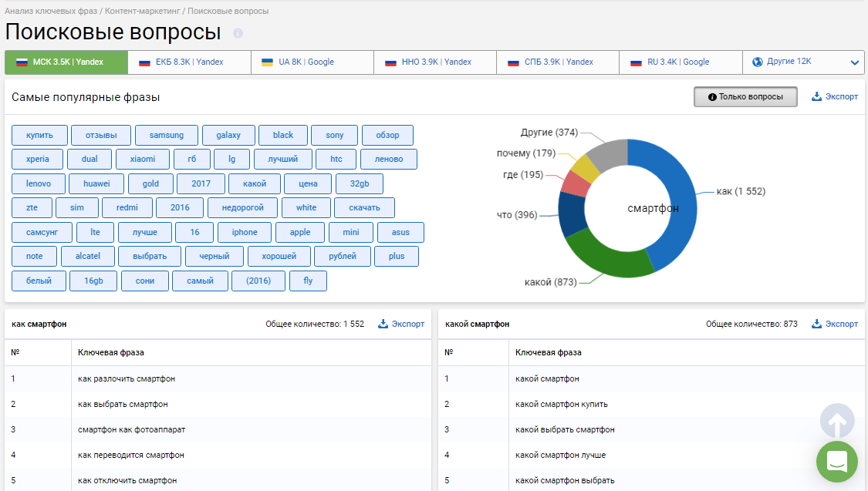
Task: Select the 'asus' phrase tag
Action: coord(400,232)
